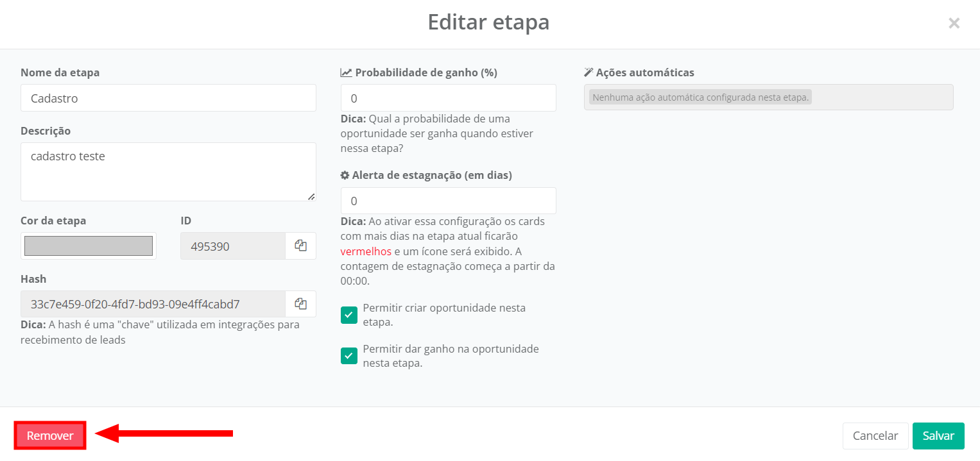
Task: Open the Ações automáticas selection field
Action: [768, 97]
